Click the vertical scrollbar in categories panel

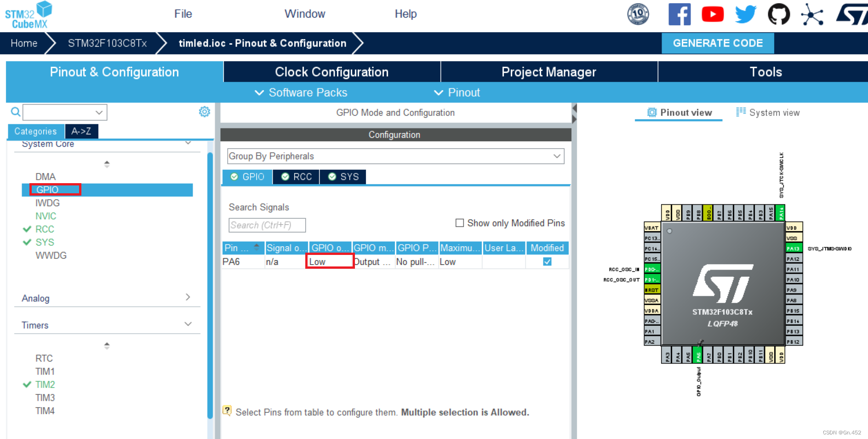pyautogui.click(x=210, y=285)
